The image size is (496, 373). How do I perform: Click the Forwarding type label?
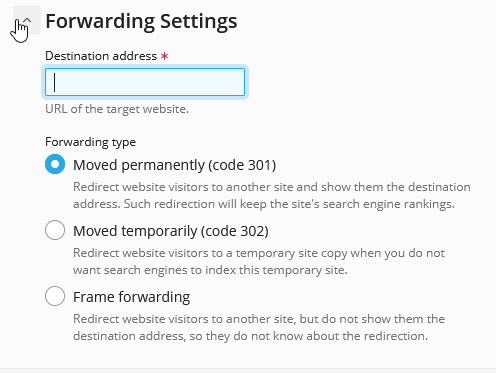pyautogui.click(x=91, y=142)
